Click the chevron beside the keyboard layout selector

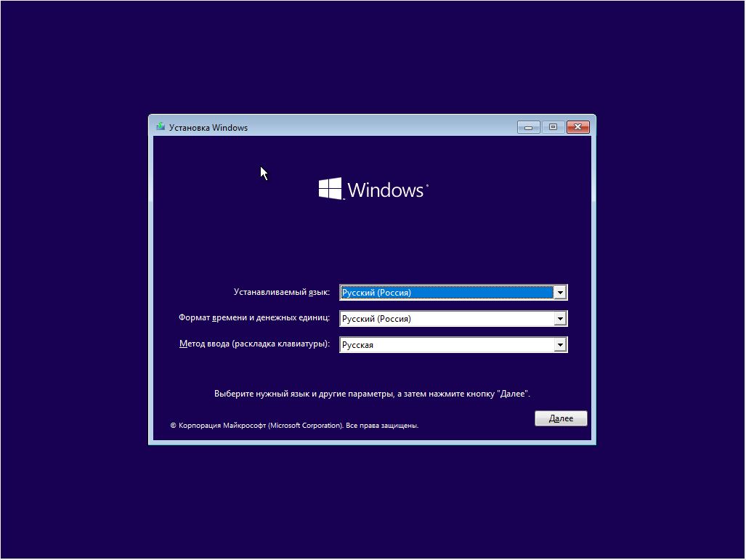click(561, 344)
